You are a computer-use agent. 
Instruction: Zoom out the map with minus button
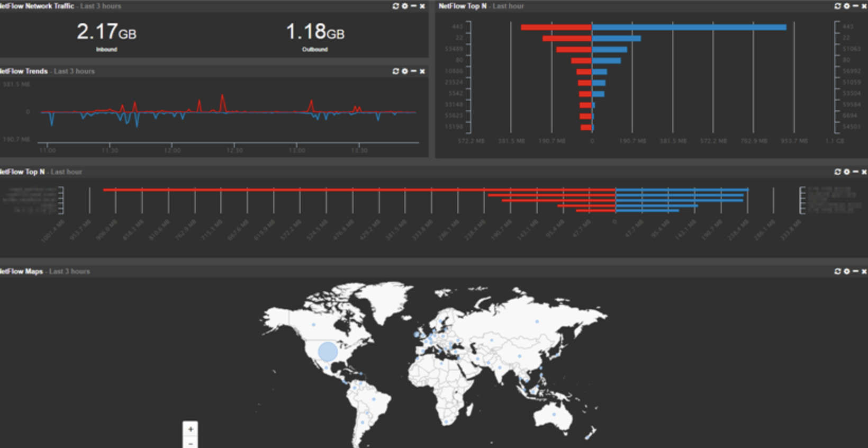pyautogui.click(x=191, y=442)
